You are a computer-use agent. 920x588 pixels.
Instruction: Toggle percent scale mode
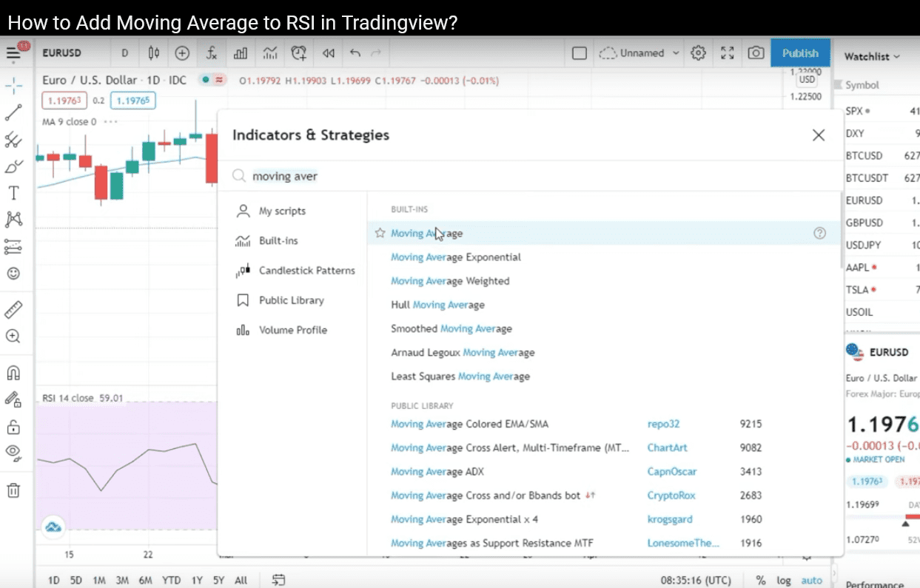tap(761, 581)
